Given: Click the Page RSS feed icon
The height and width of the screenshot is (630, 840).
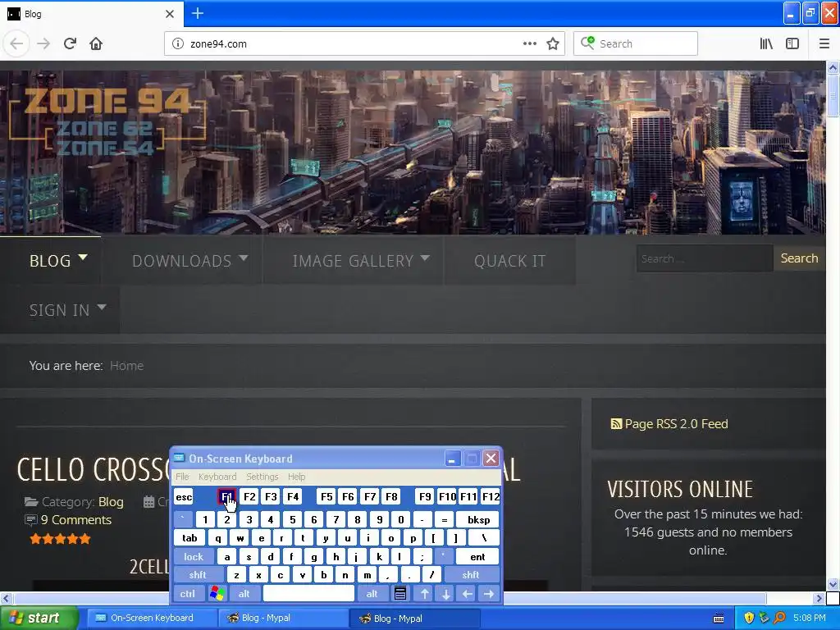Looking at the screenshot, I should point(616,424).
